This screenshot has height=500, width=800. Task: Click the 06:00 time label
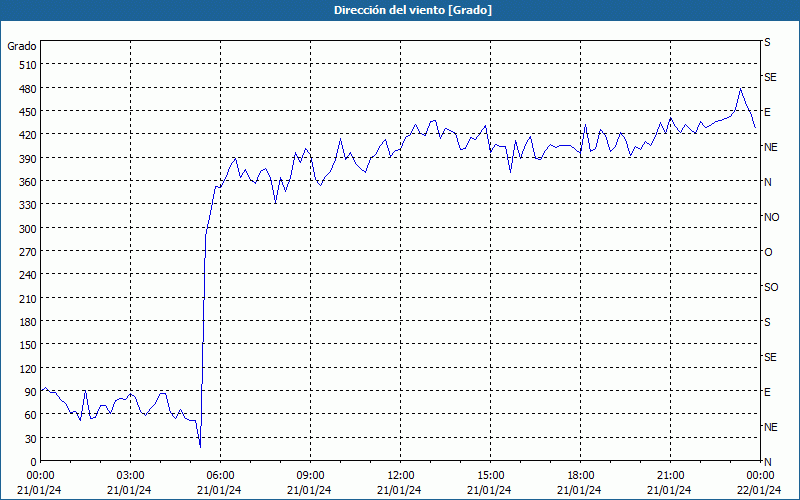point(219,476)
